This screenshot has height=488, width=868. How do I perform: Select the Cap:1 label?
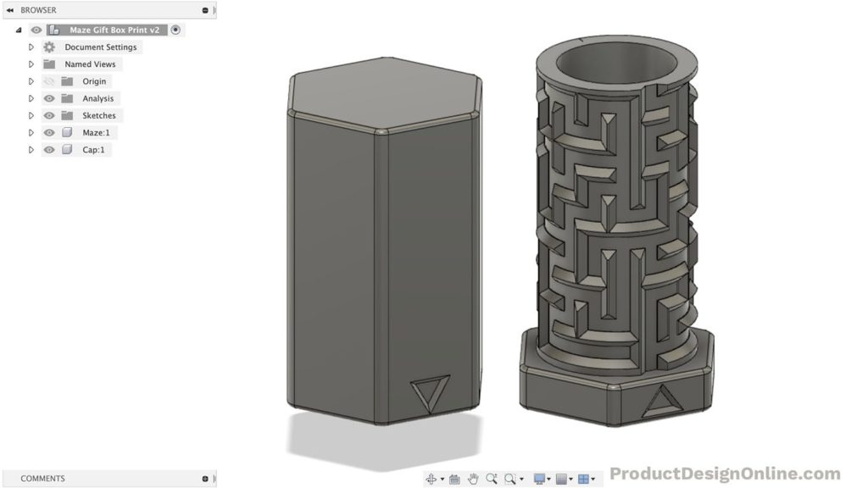93,150
